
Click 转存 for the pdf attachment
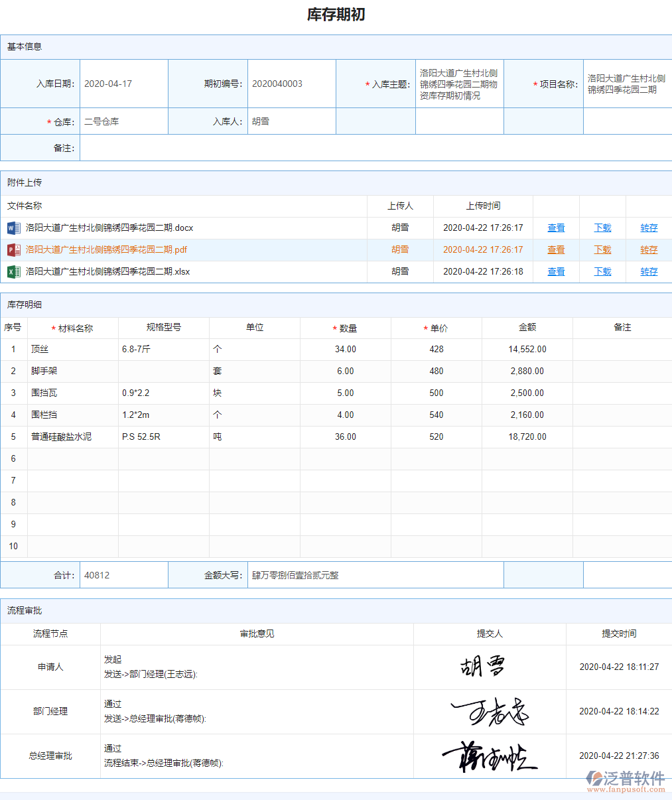(x=649, y=250)
